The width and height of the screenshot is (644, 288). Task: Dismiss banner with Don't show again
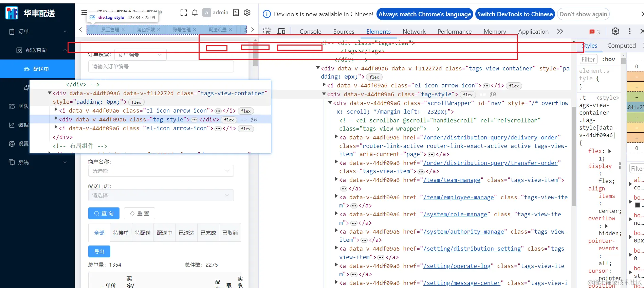tap(583, 14)
